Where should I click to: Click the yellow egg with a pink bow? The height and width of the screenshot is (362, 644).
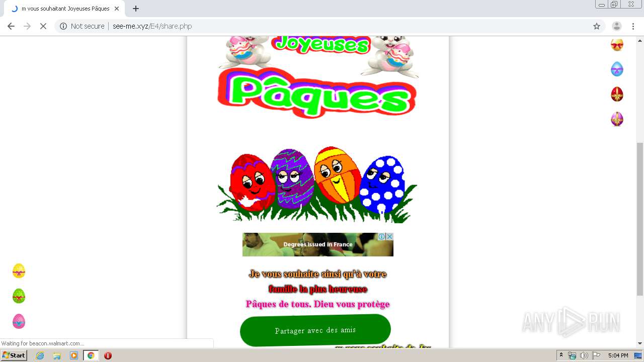click(19, 271)
